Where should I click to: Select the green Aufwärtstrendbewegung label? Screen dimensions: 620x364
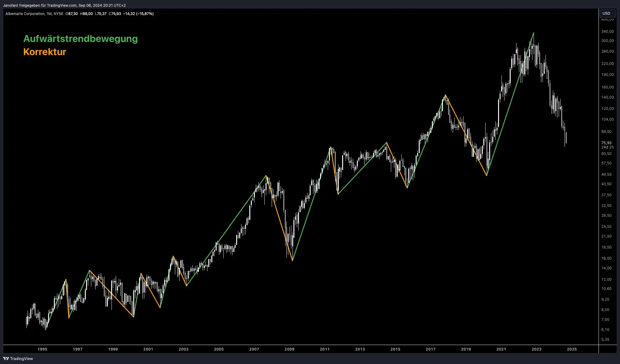(81, 39)
